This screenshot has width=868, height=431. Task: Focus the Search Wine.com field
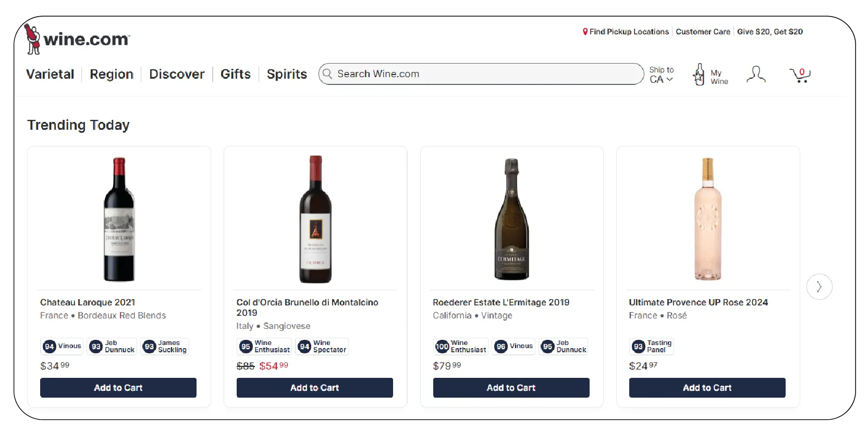click(x=485, y=74)
